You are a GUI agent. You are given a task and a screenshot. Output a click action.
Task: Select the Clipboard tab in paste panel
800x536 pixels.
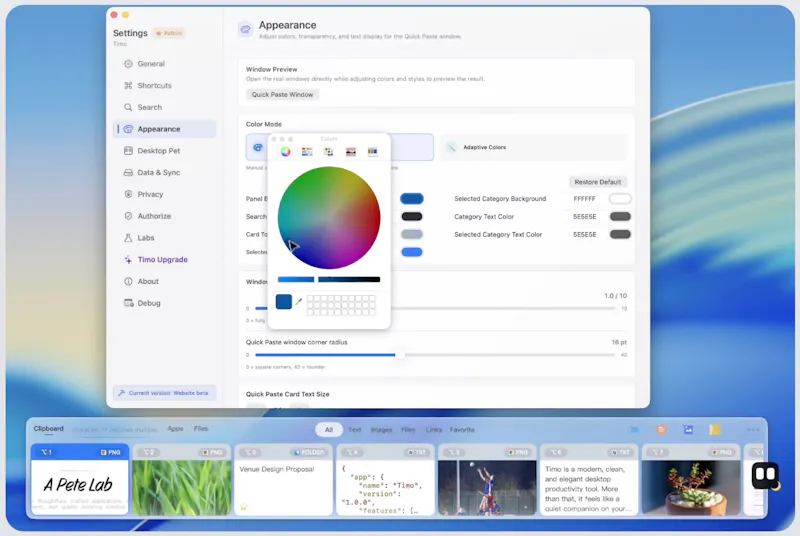click(x=48, y=429)
